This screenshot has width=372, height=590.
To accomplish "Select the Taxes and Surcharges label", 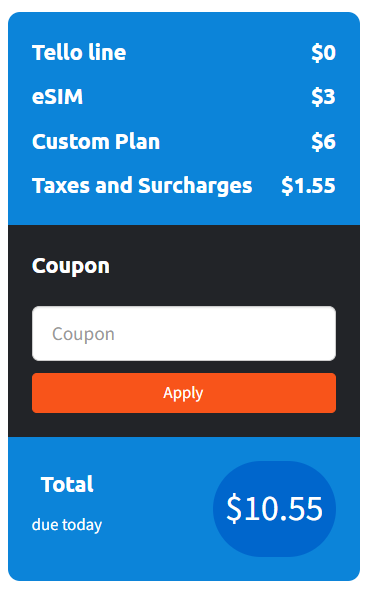I will [142, 186].
